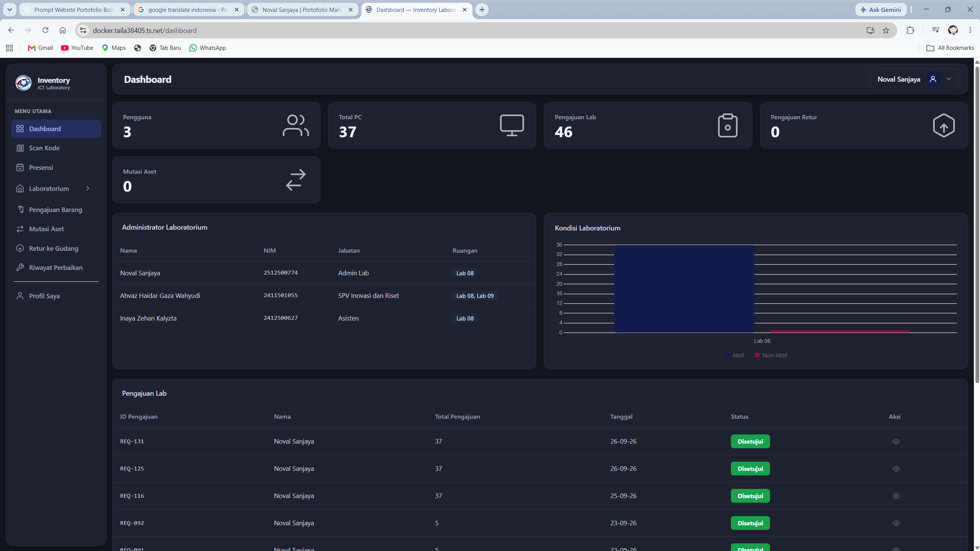Click the Retur ke Gudang sidebar icon

pyautogui.click(x=20, y=248)
